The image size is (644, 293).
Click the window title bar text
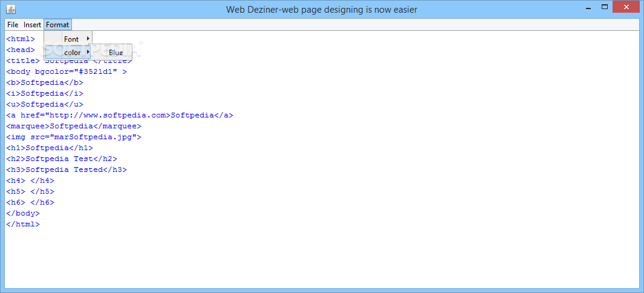(322, 9)
